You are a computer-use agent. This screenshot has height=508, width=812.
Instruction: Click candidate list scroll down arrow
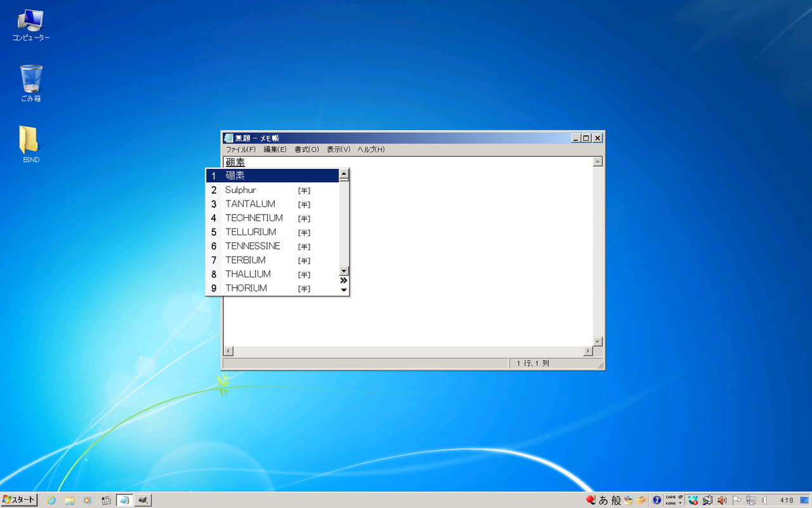click(344, 271)
